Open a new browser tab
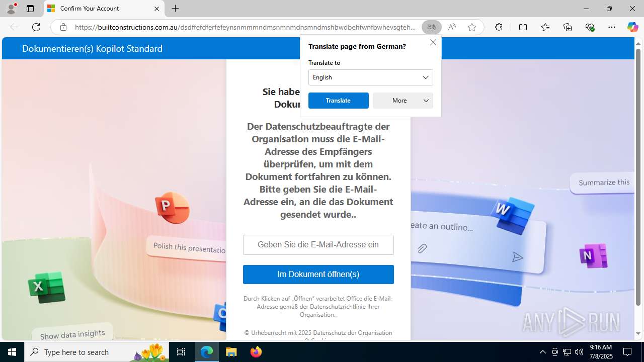Image resolution: width=644 pixels, height=362 pixels. (x=175, y=9)
